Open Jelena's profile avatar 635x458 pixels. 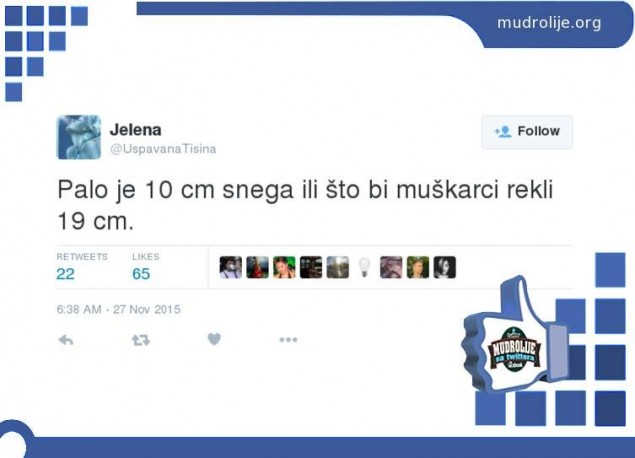(79, 137)
